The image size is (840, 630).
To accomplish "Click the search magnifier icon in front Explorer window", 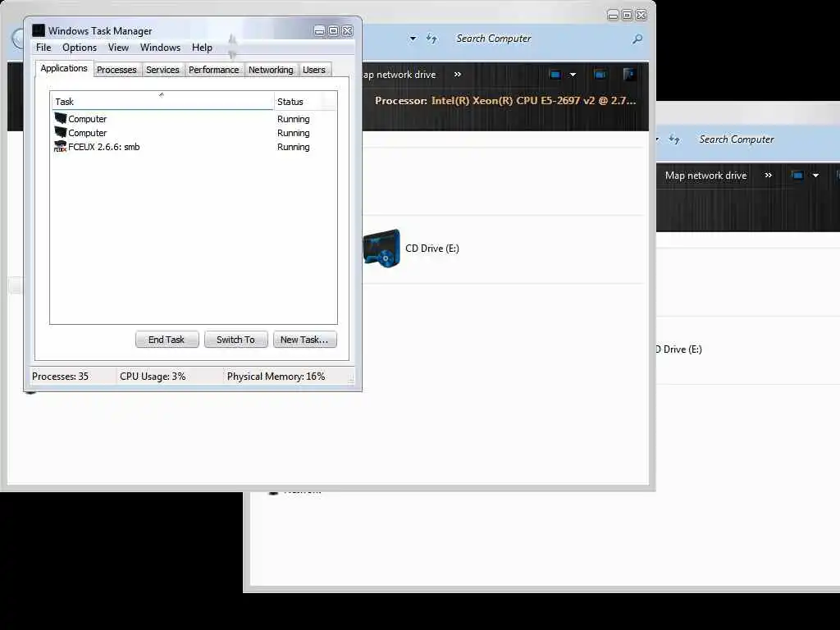I will 637,39.
